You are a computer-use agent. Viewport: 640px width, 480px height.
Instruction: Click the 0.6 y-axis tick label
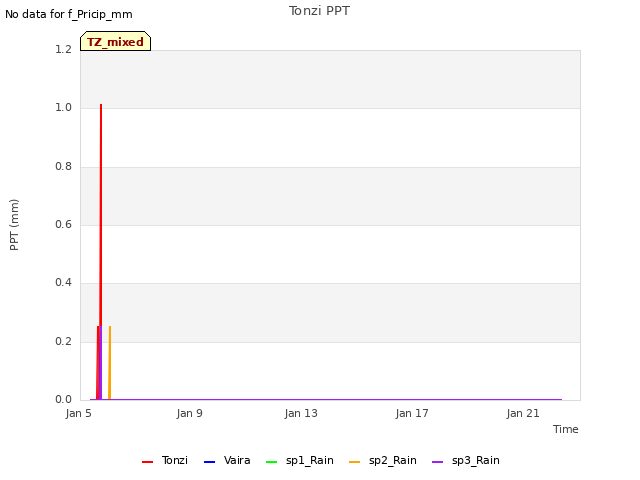63,224
